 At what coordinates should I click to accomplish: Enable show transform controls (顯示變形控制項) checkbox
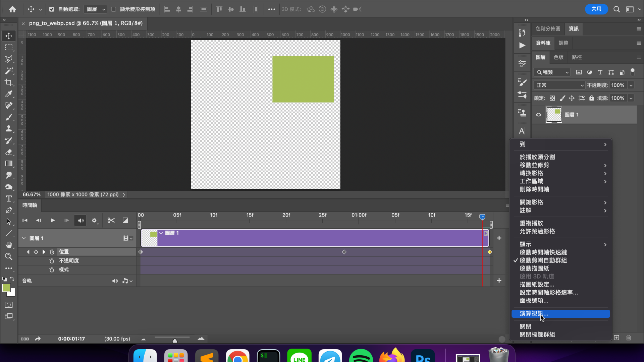[x=114, y=9]
